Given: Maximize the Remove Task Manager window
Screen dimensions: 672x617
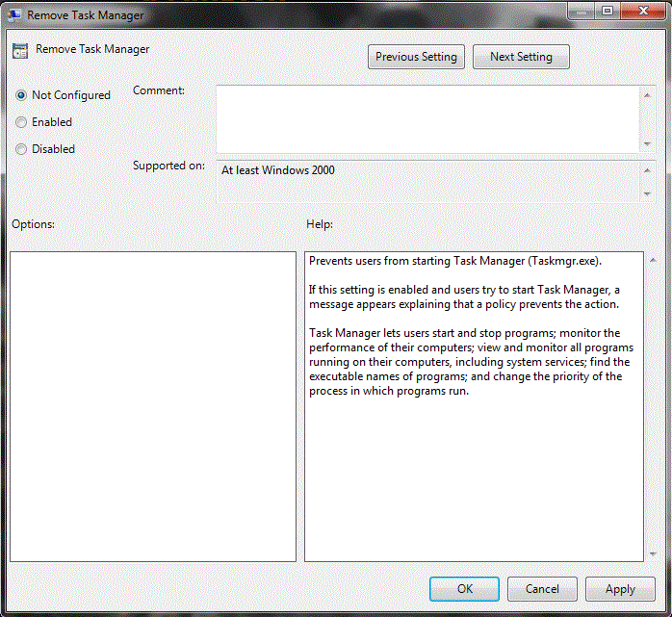Looking at the screenshot, I should click(x=607, y=11).
